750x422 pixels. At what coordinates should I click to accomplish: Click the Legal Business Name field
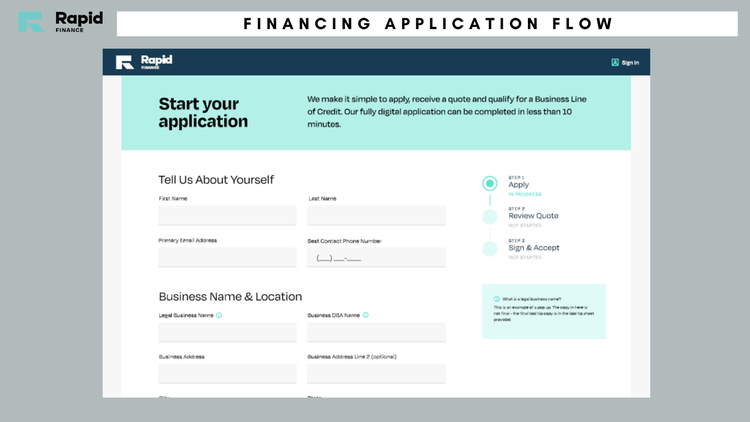tap(227, 332)
